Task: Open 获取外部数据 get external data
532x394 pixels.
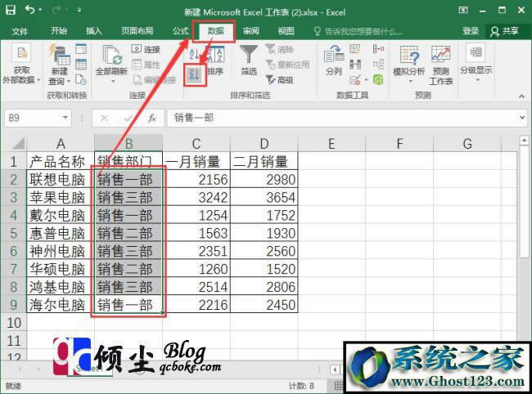Action: 22,64
